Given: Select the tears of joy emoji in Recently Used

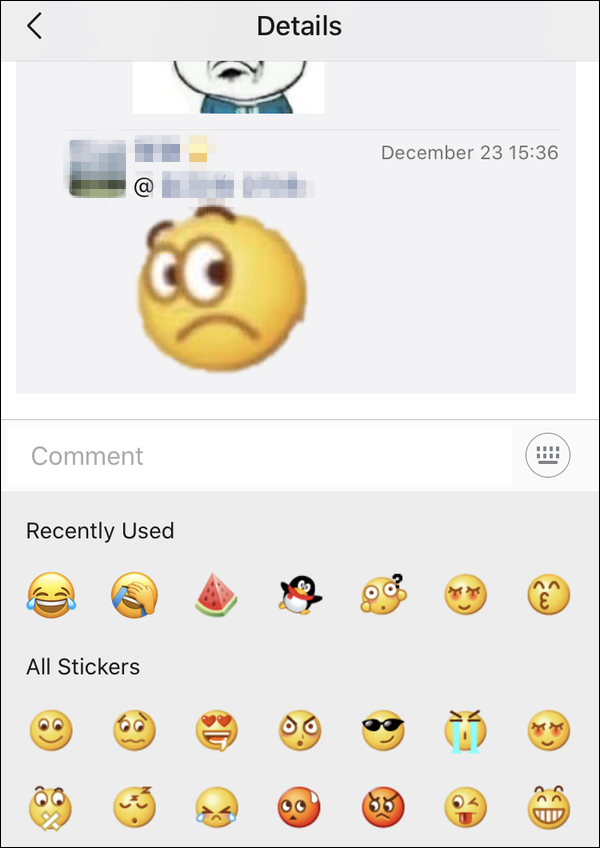Looking at the screenshot, I should coord(51,595).
